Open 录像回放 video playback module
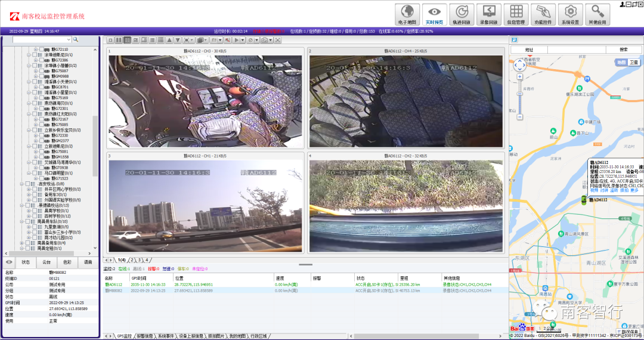This screenshot has width=644, height=340. (x=489, y=14)
